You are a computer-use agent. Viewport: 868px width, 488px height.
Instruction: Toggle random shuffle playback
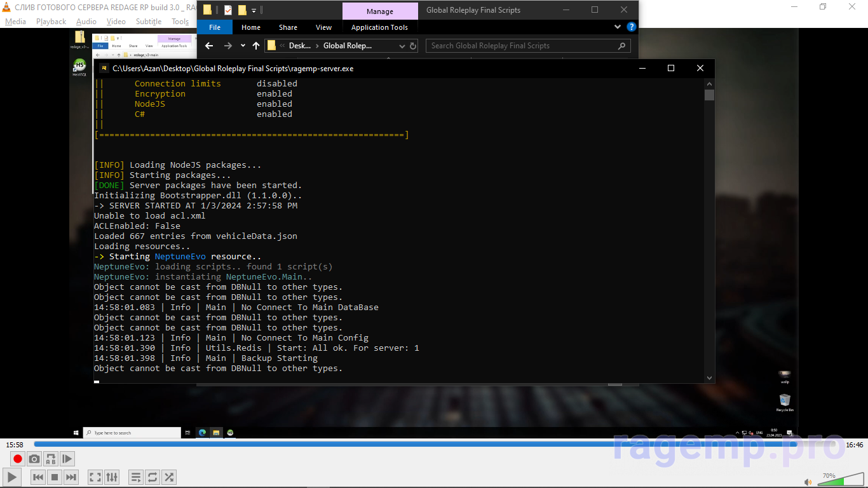click(169, 477)
